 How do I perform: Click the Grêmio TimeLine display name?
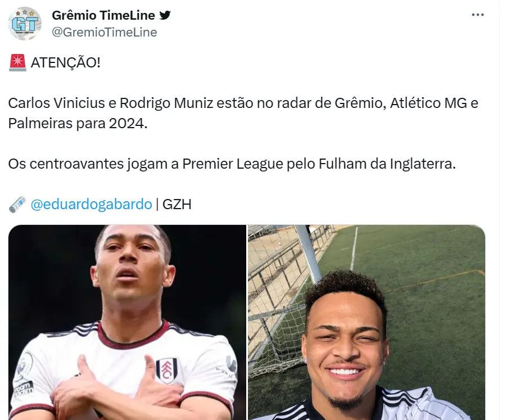click(x=103, y=15)
